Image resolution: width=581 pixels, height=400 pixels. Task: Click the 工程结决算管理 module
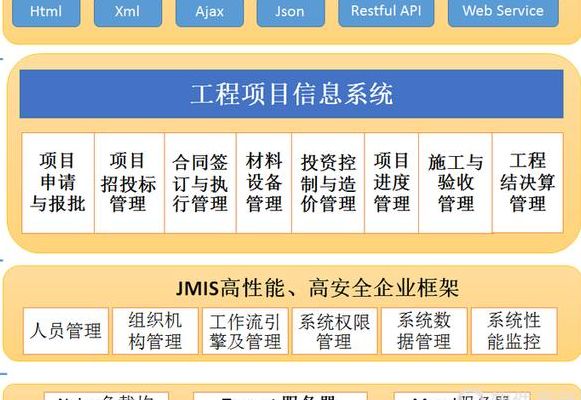pos(528,183)
